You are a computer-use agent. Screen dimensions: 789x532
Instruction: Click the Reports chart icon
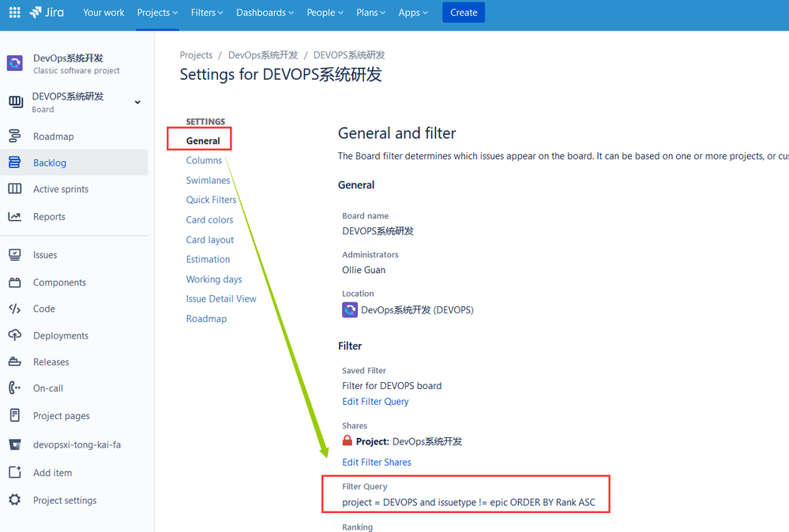pos(14,216)
